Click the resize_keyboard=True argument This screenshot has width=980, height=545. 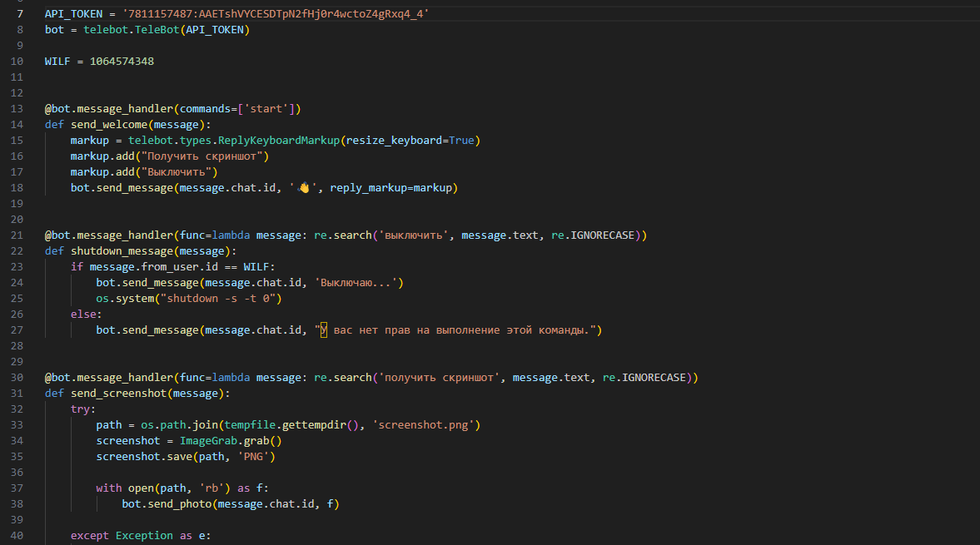tap(410, 141)
